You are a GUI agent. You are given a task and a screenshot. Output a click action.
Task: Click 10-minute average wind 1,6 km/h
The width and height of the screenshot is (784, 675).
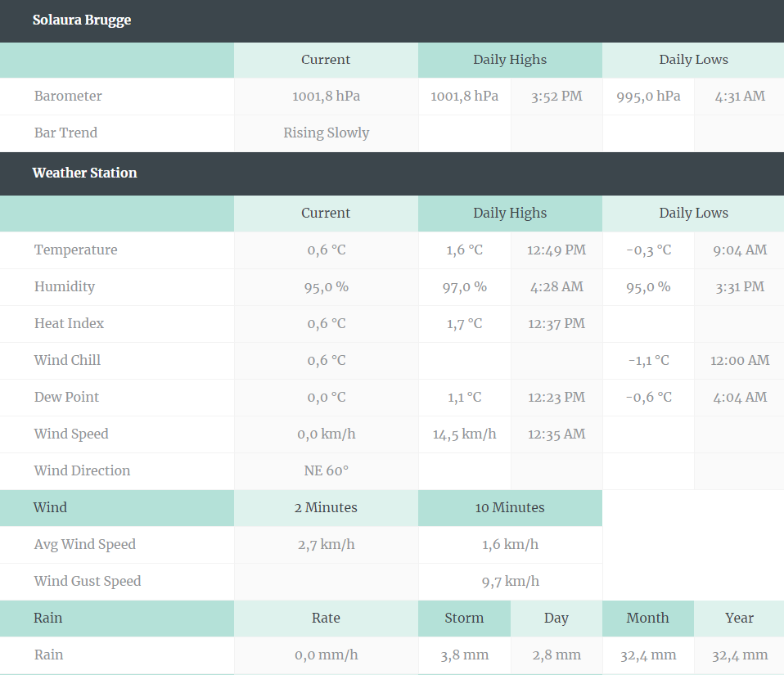click(x=510, y=545)
